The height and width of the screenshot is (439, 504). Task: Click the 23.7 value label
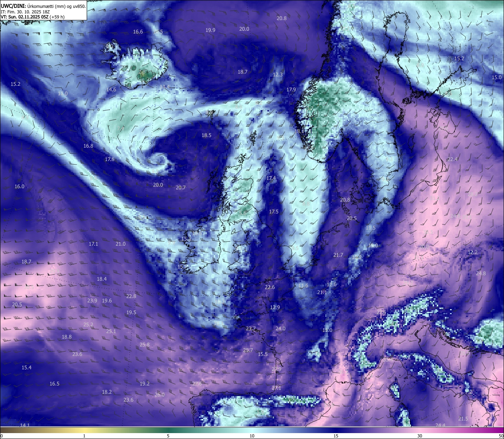[251, 329]
